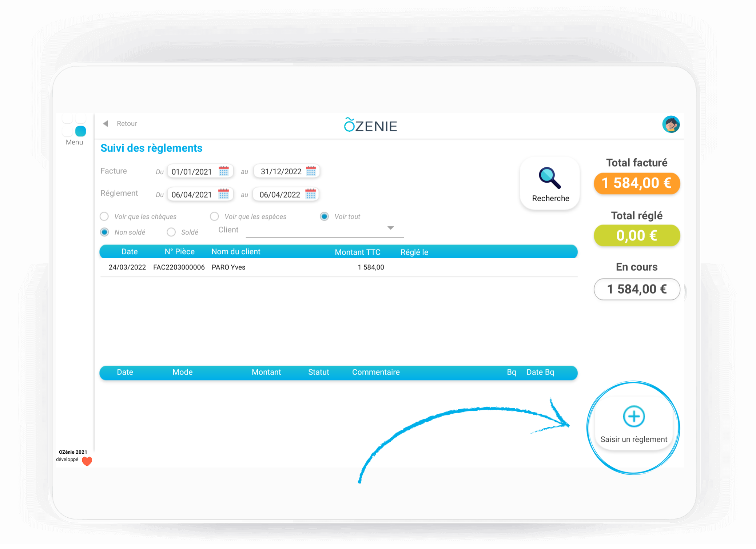Click amount 1 584,00 in row
756x549 pixels.
click(x=371, y=267)
